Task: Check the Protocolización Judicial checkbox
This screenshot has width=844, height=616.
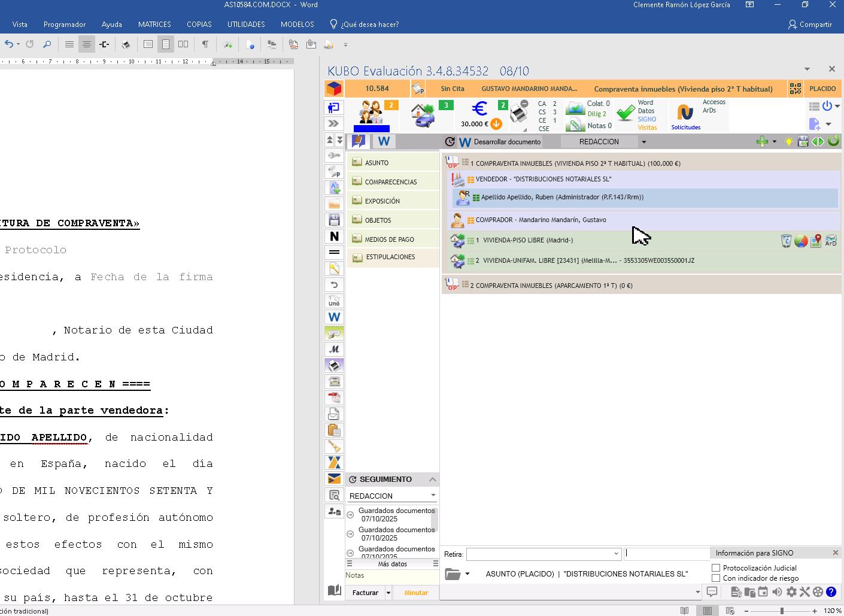Action: (716, 568)
